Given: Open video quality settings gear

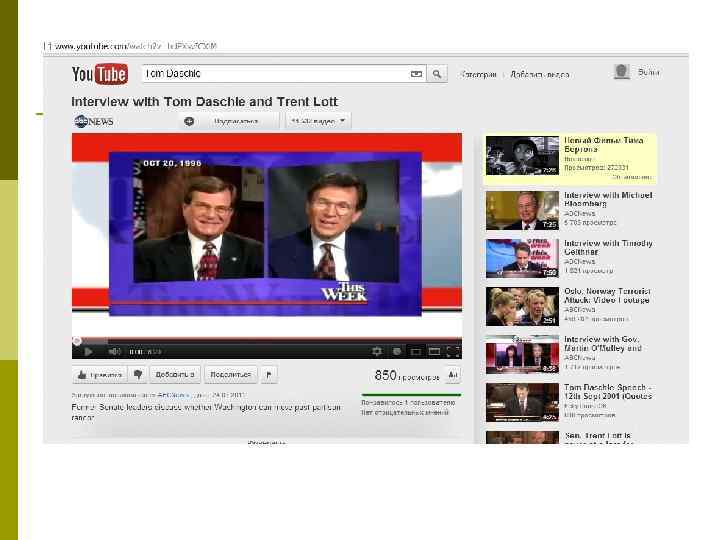Looking at the screenshot, I should click(377, 352).
